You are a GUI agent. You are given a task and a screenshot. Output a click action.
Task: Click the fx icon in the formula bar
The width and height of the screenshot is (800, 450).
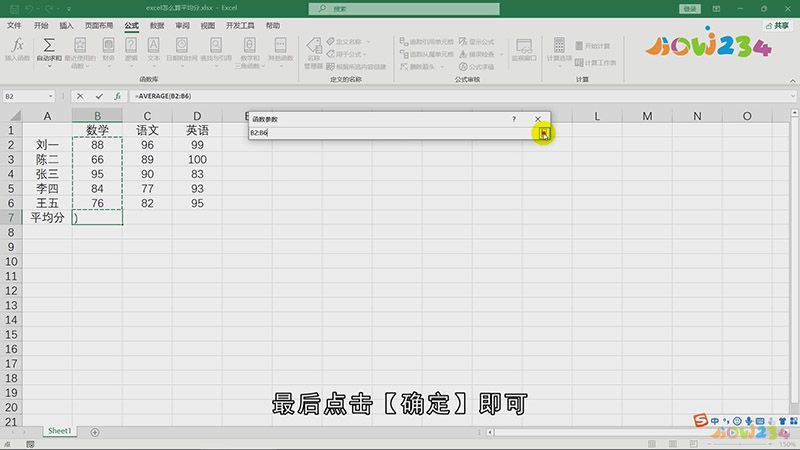117,96
